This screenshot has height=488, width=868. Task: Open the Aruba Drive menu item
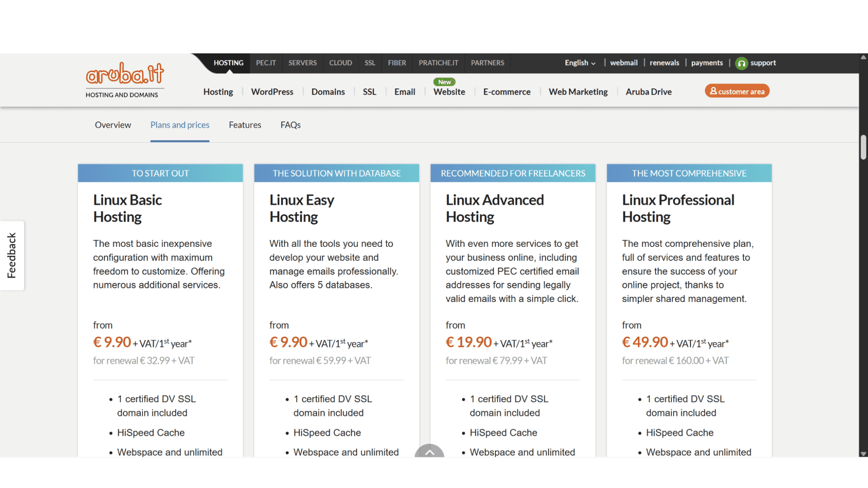click(x=649, y=92)
